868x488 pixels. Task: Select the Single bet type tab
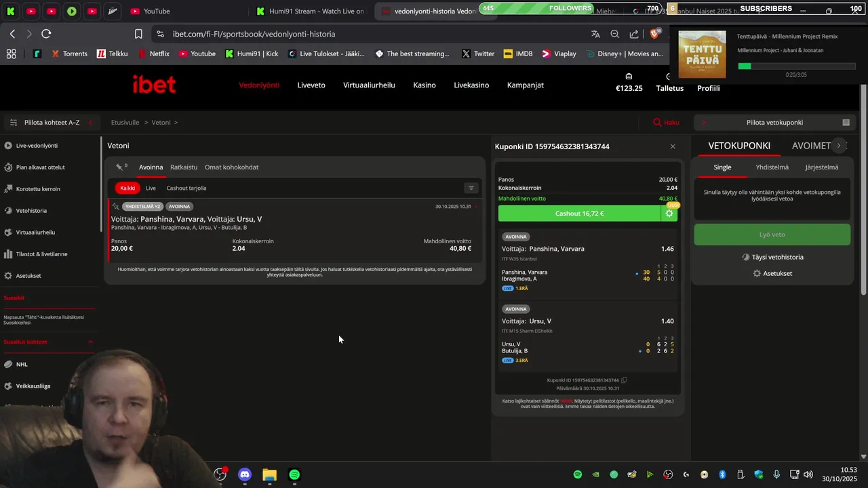pos(722,167)
